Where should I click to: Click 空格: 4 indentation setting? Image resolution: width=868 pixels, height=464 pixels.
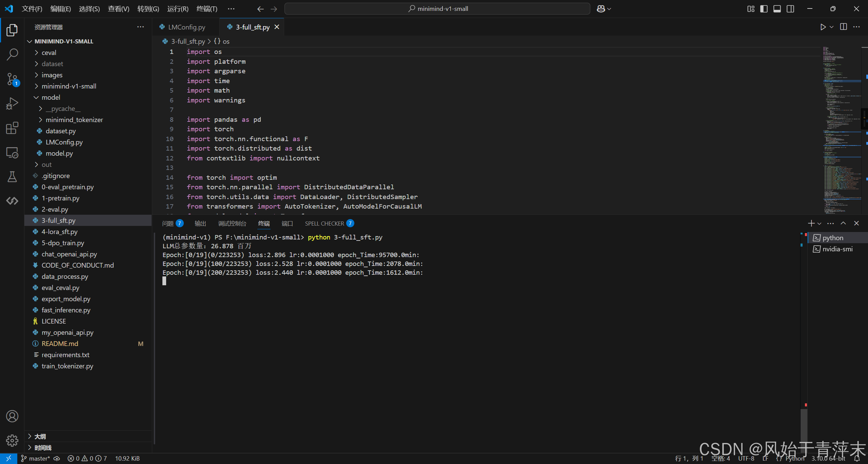click(x=721, y=459)
